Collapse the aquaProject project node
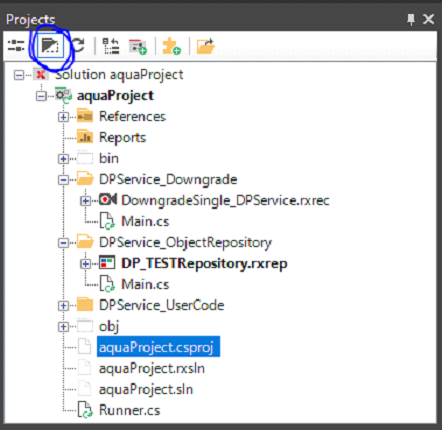The image size is (443, 431). pyautogui.click(x=41, y=96)
